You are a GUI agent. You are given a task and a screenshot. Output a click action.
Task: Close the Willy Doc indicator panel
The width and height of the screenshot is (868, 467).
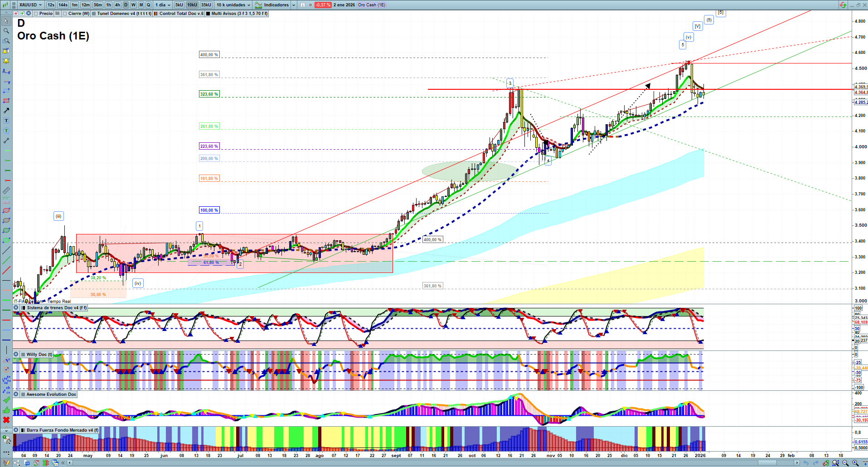[16, 355]
